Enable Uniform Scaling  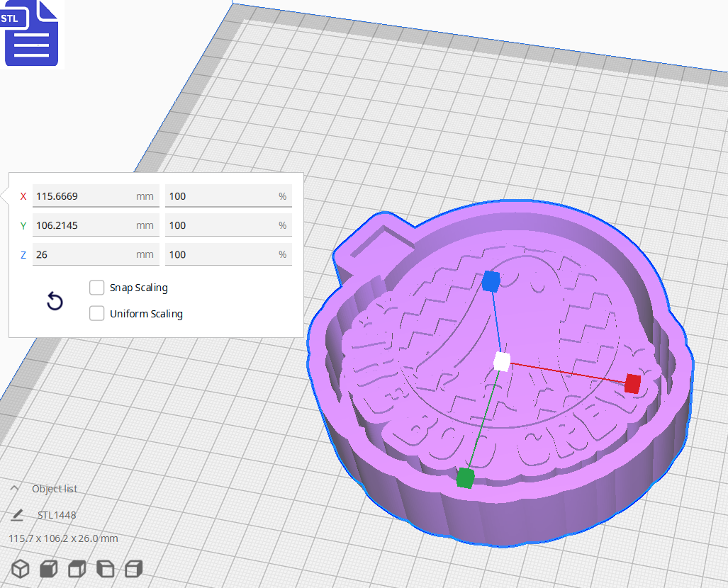[97, 313]
